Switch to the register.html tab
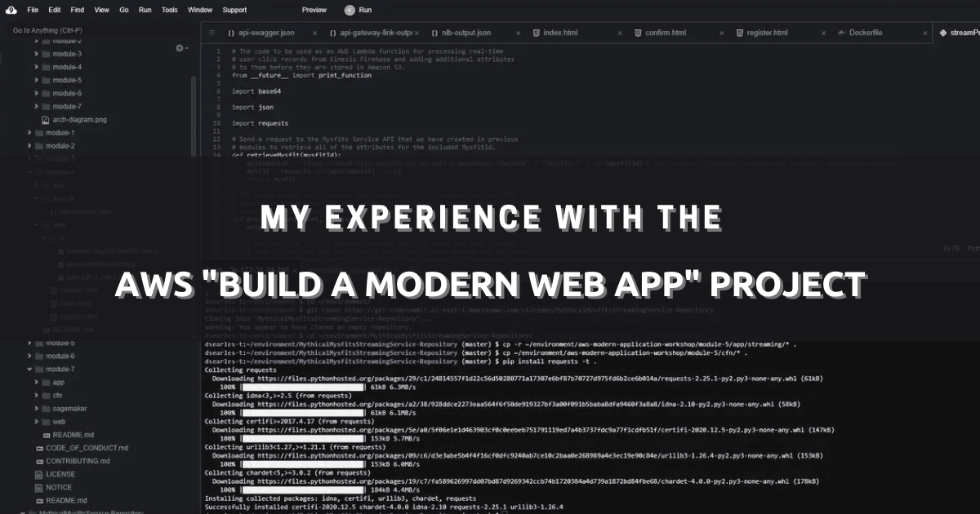The height and width of the screenshot is (514, 980). tap(768, 33)
